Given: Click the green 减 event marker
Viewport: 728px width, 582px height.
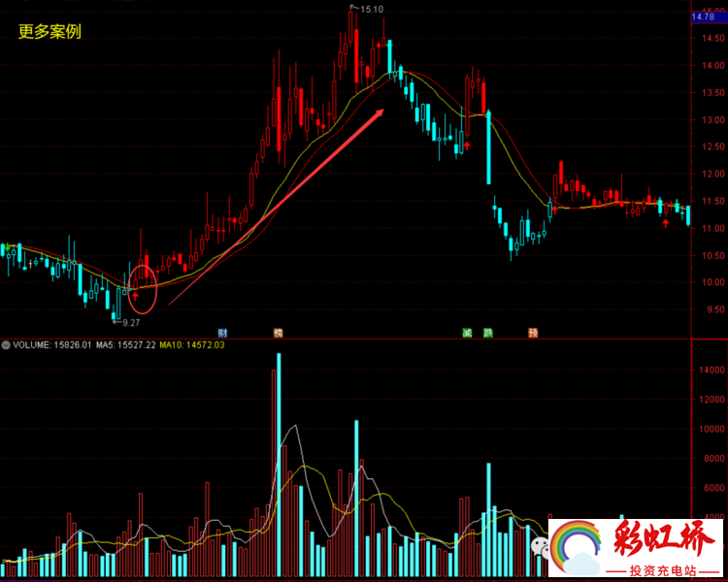Looking at the screenshot, I should click(467, 333).
